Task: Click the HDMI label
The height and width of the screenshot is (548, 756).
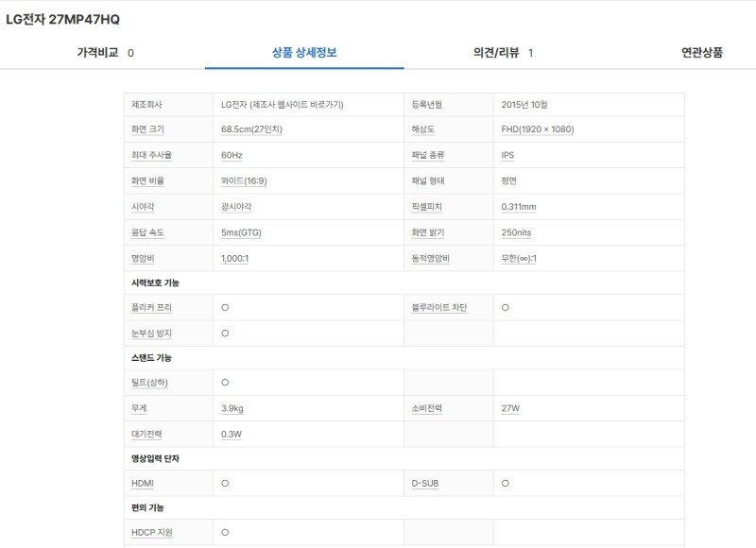Action: point(143,484)
